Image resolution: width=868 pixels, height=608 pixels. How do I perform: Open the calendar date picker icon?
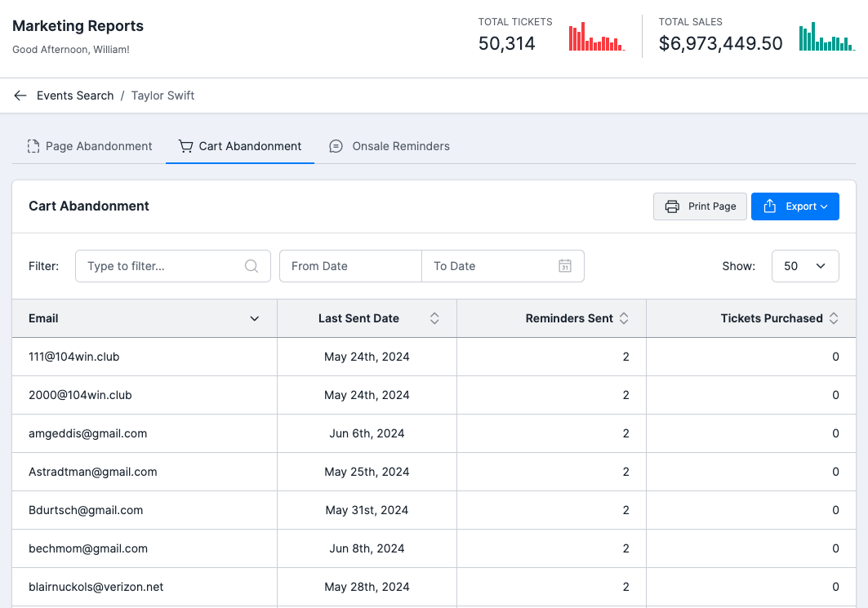565,266
